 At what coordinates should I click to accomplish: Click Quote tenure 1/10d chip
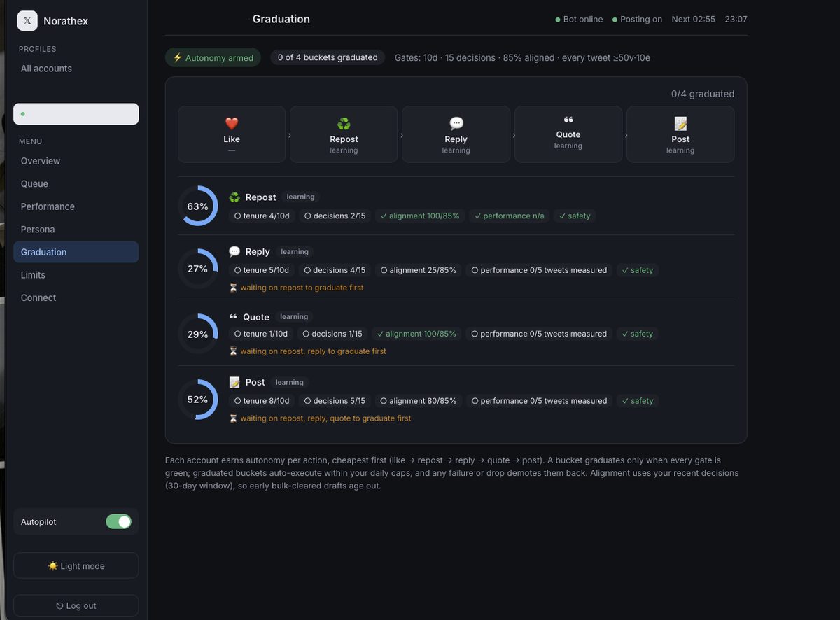coord(261,334)
